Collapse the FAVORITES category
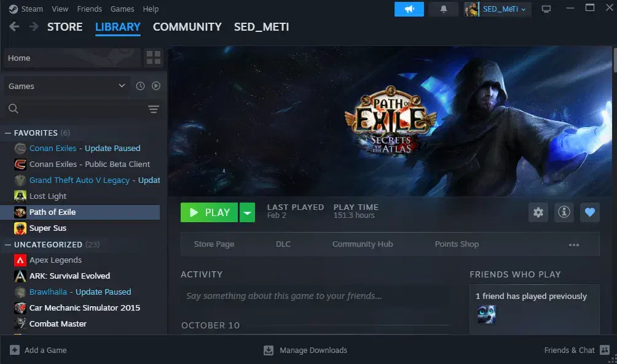The width and height of the screenshot is (617, 364). [x=8, y=133]
